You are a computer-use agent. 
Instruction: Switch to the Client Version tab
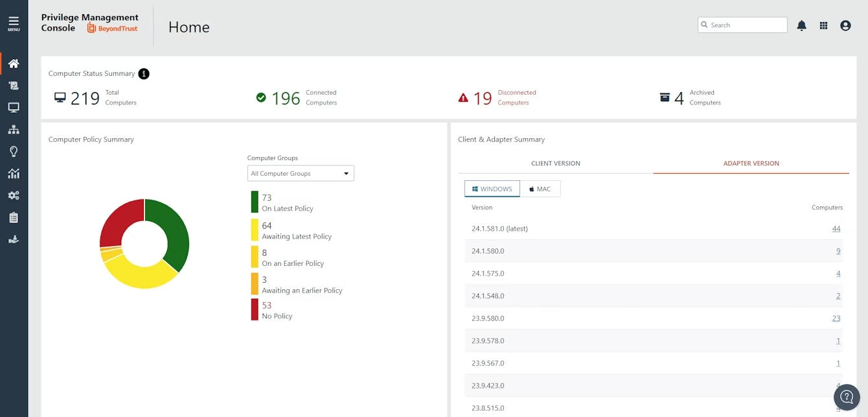(555, 163)
